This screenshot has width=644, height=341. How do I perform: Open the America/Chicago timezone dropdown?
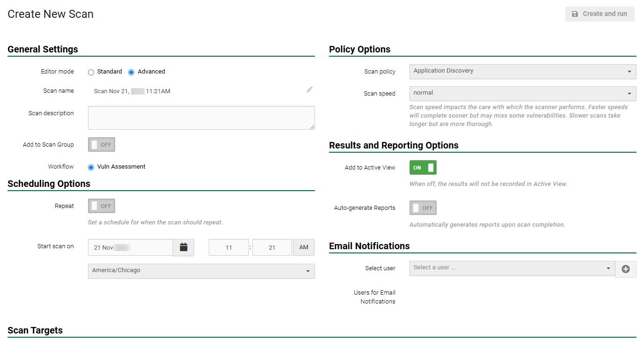[201, 271]
